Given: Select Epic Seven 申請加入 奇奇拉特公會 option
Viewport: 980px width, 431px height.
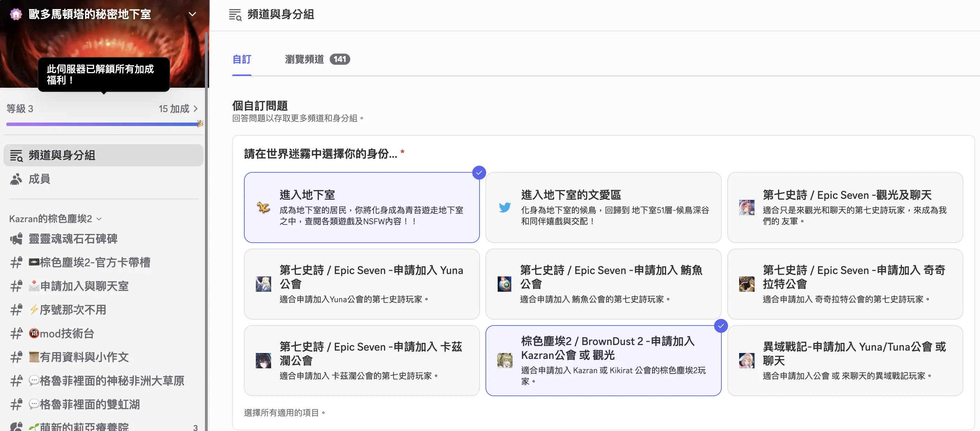Looking at the screenshot, I should 845,284.
